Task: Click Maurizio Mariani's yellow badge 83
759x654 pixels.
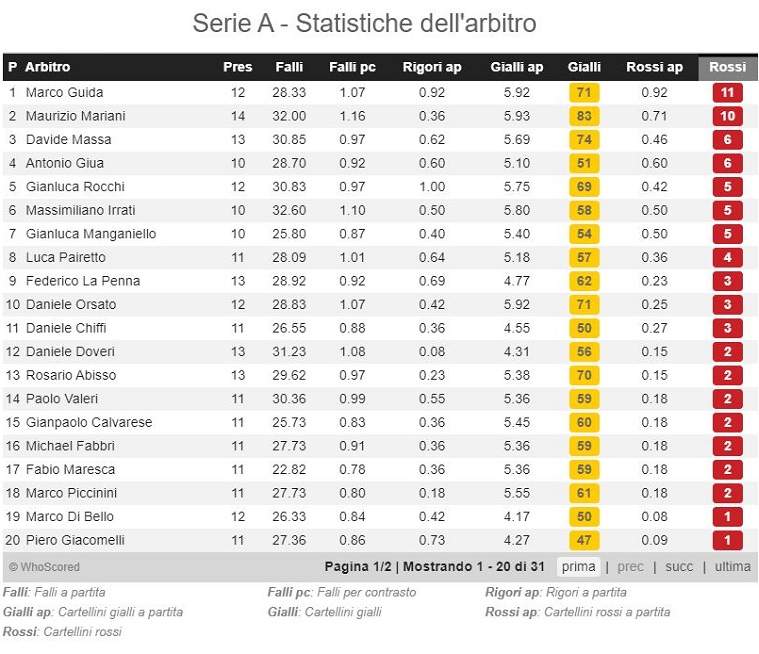Action: point(584,116)
